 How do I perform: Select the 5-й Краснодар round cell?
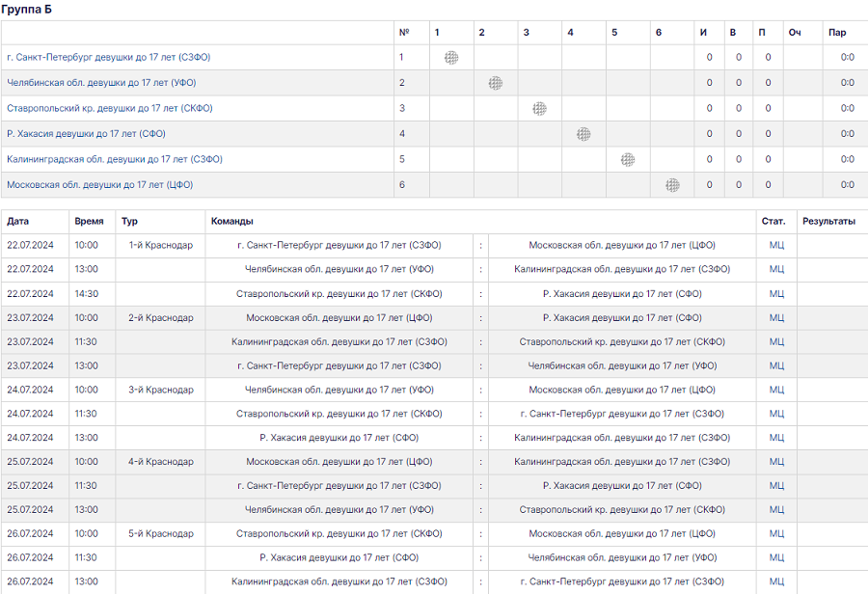160,533
